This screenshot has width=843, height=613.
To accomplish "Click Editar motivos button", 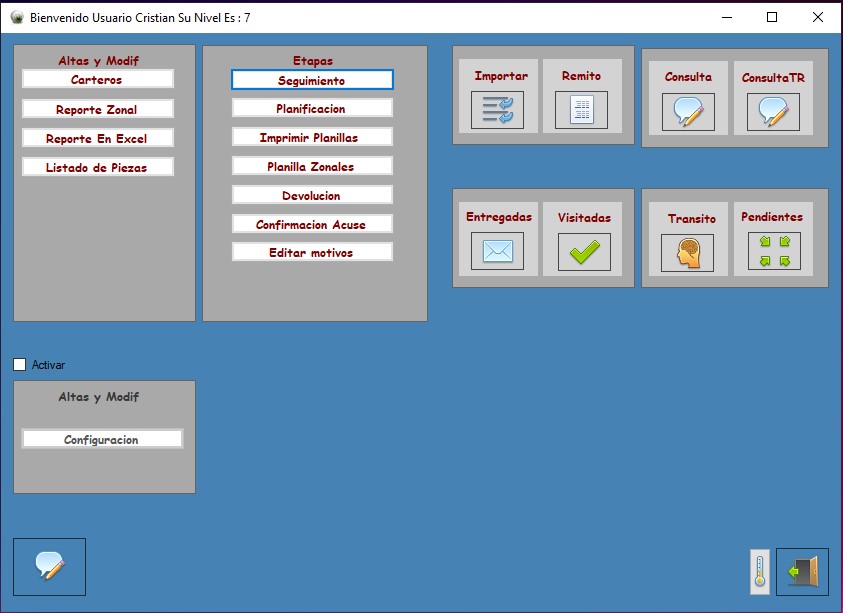I will [312, 252].
